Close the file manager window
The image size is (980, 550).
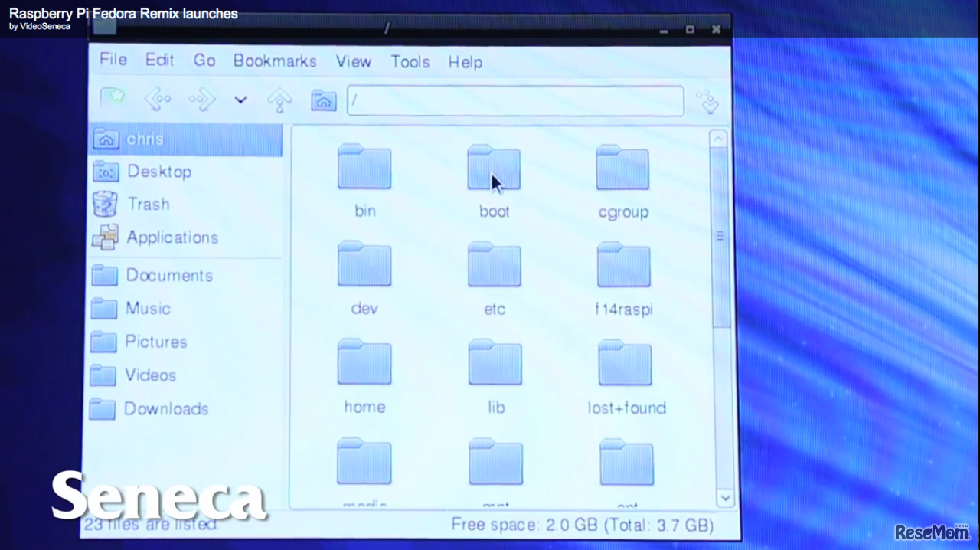(x=716, y=30)
